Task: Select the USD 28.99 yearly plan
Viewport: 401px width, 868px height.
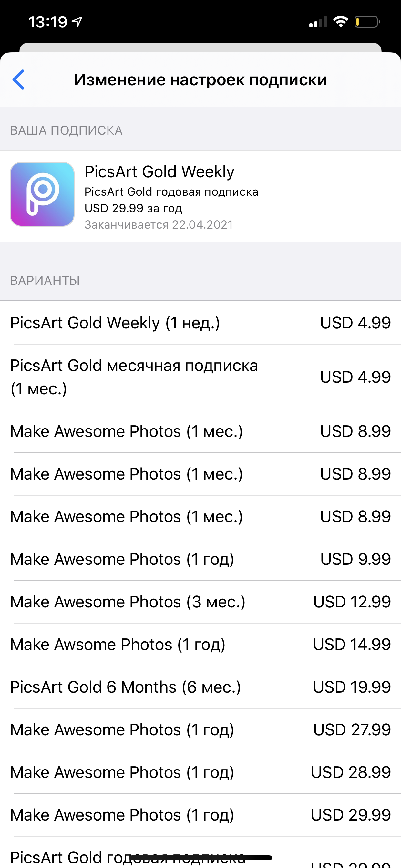Action: tap(200, 772)
